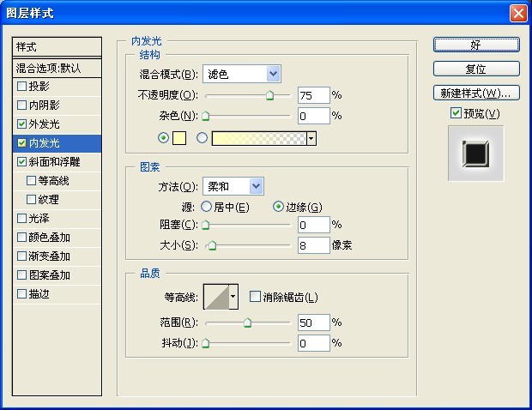
Task: Close the 图层样式 dialog
Action: pos(518,14)
